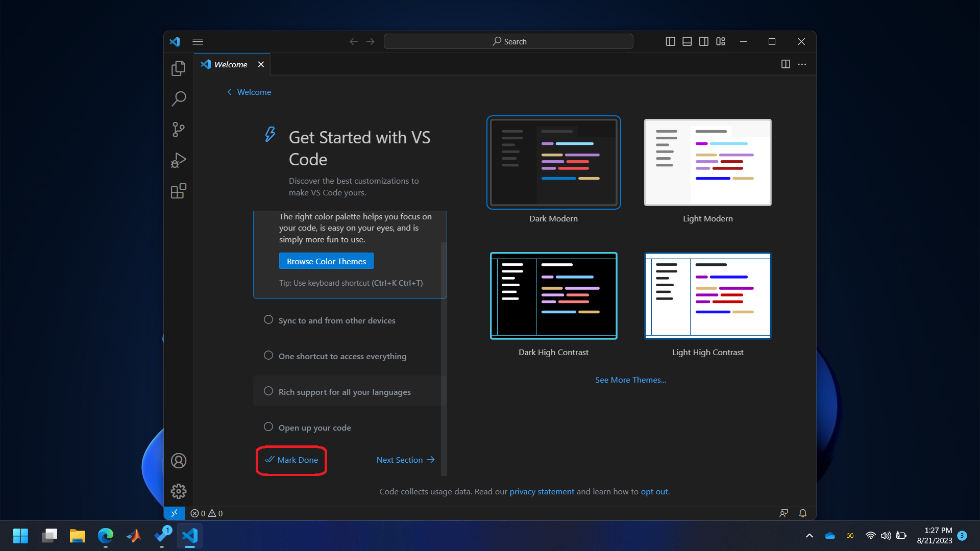
Task: Open Run and Debug view icon
Action: (x=178, y=160)
